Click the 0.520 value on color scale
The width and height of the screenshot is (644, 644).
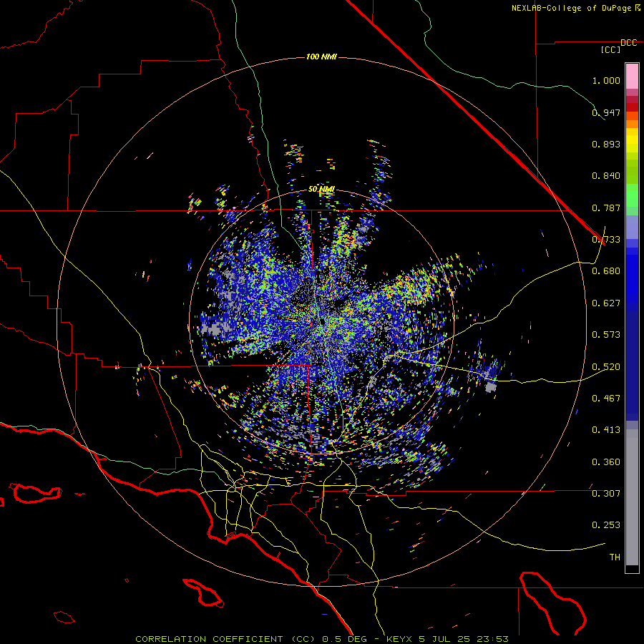tap(606, 367)
